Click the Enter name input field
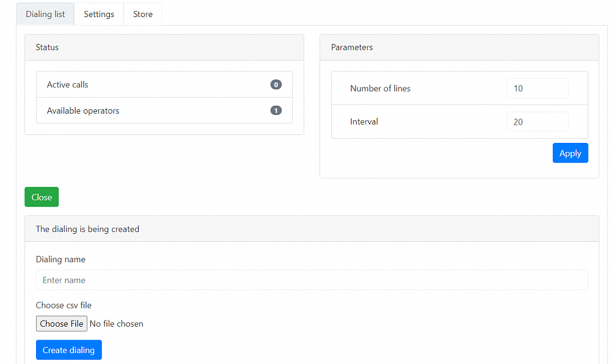The height and width of the screenshot is (364, 611). 312,280
